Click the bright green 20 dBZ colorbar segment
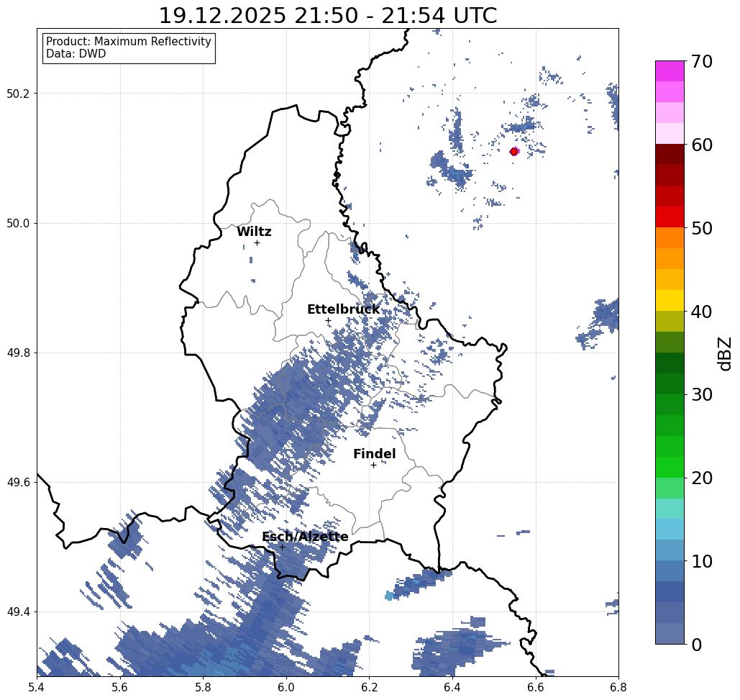This screenshot has width=740, height=700. point(670,468)
